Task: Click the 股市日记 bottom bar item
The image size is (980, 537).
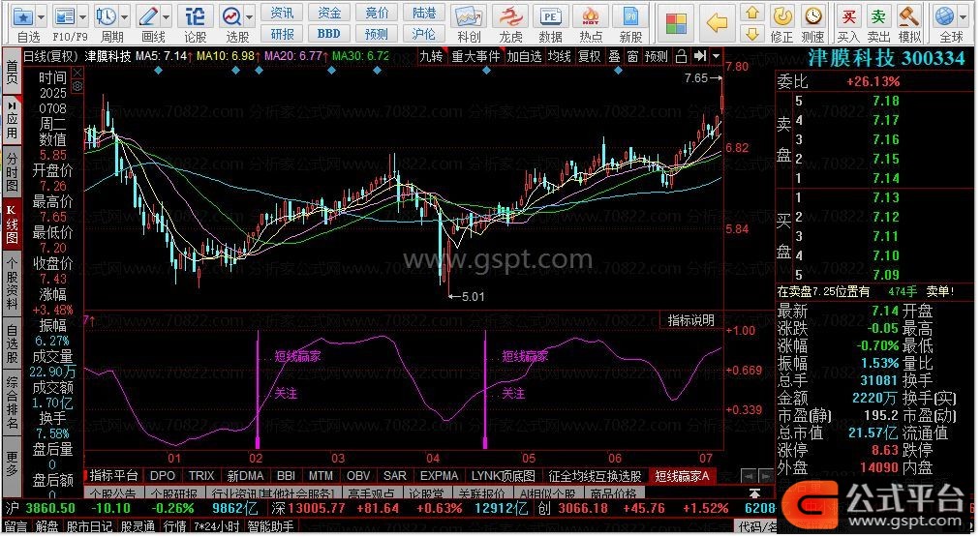Action: click(x=89, y=527)
